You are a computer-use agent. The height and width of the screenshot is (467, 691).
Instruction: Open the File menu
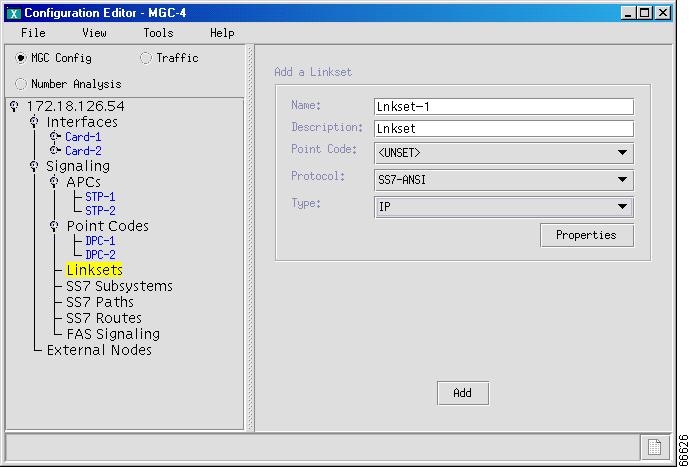point(33,33)
